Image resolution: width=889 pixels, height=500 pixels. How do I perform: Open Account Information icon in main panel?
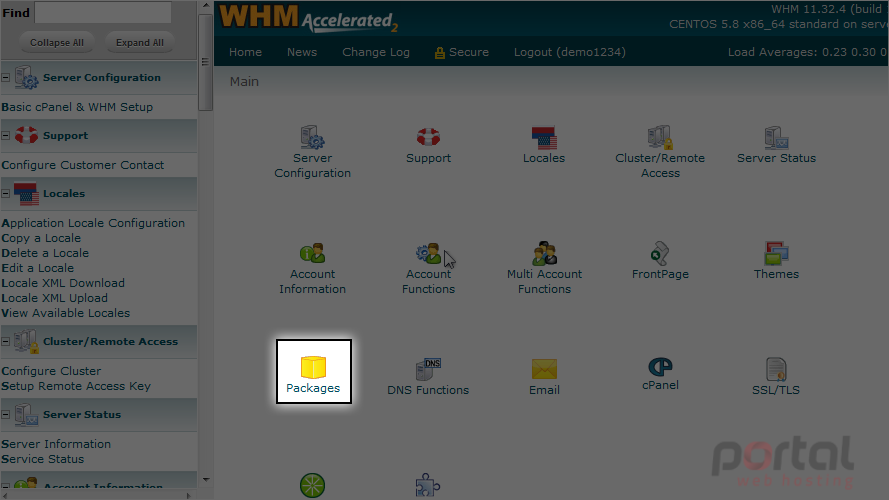point(312,253)
